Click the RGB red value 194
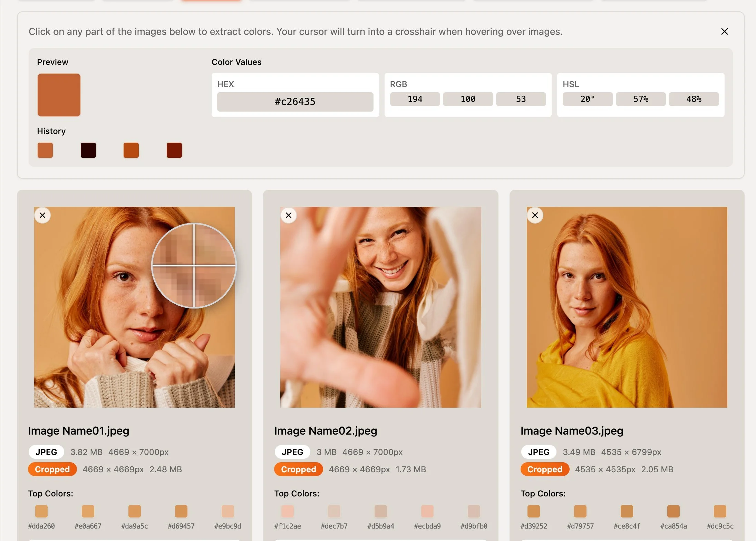 (x=415, y=99)
